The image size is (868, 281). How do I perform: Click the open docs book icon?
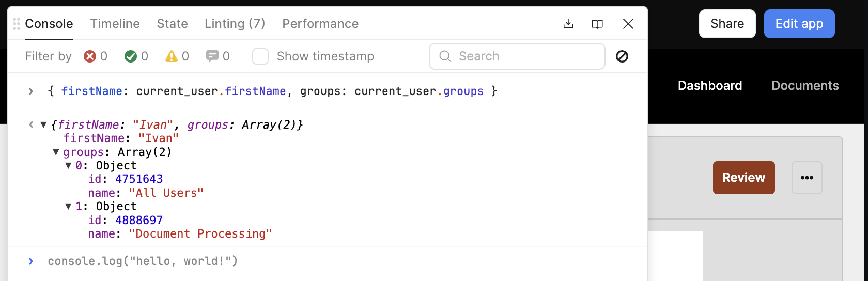[x=597, y=24]
